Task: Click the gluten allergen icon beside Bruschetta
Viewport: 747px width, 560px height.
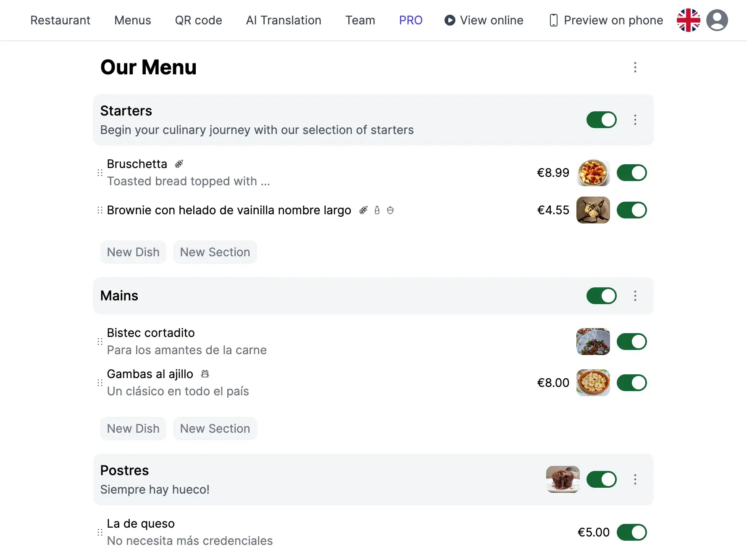Action: click(x=179, y=164)
